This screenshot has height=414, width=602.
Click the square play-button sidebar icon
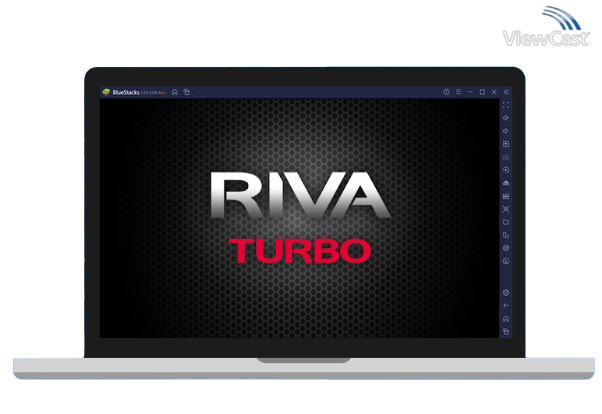(x=506, y=144)
